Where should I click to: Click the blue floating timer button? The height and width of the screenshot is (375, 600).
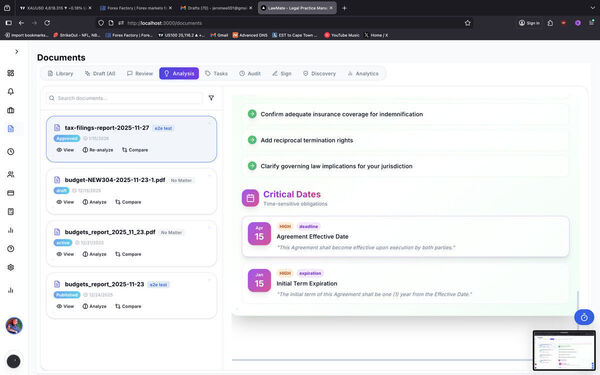(x=584, y=317)
